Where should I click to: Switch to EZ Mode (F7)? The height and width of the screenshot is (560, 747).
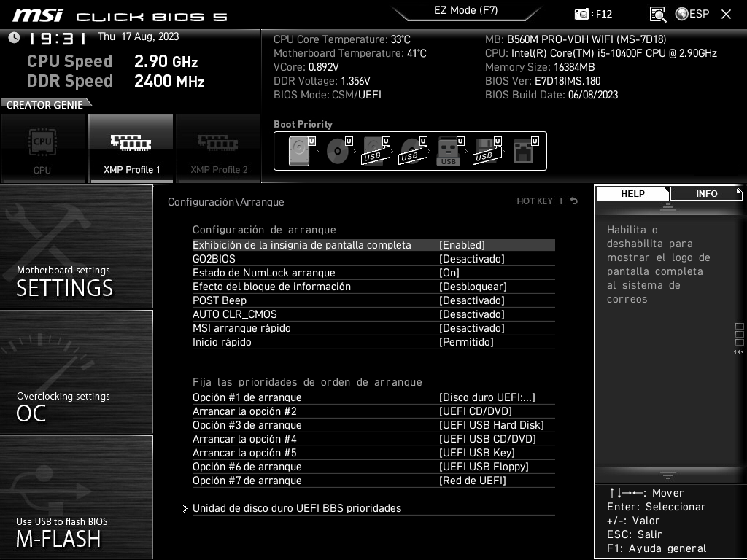(x=465, y=10)
